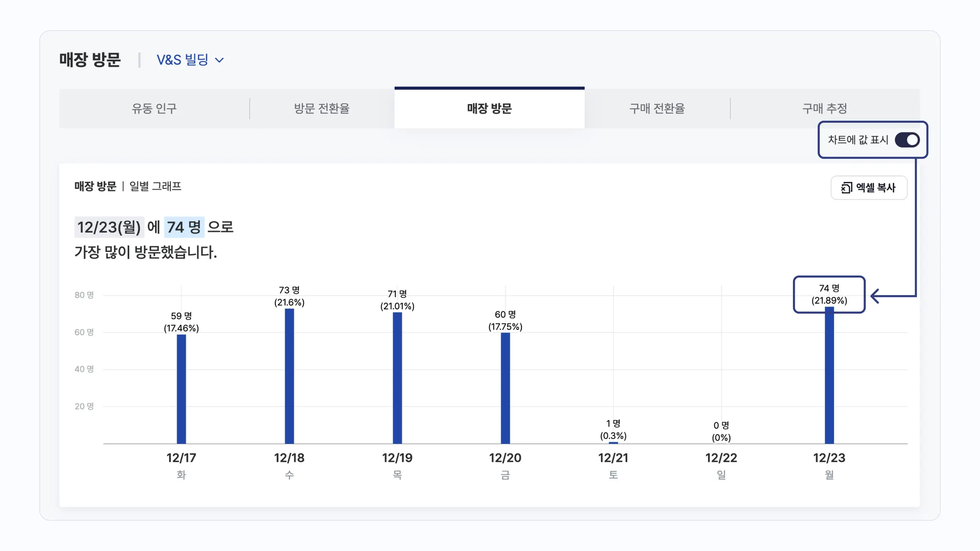
Task: Open the 구매 전환율 tab
Action: [x=657, y=109]
